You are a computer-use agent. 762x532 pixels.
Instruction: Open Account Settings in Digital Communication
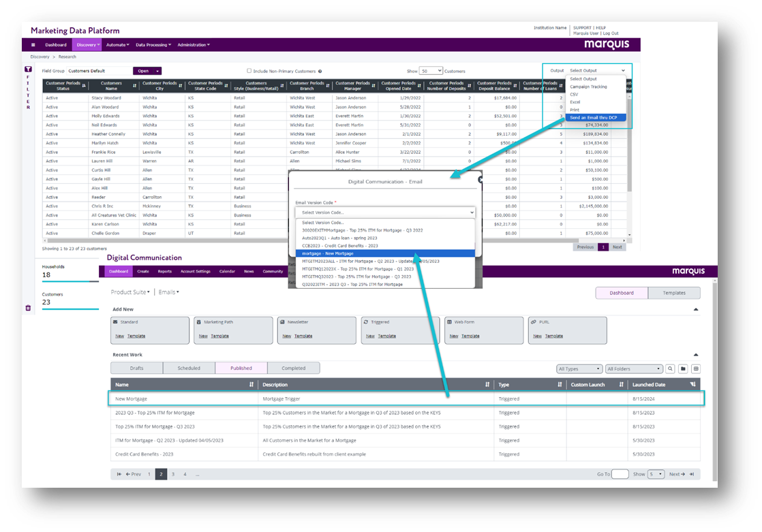196,272
